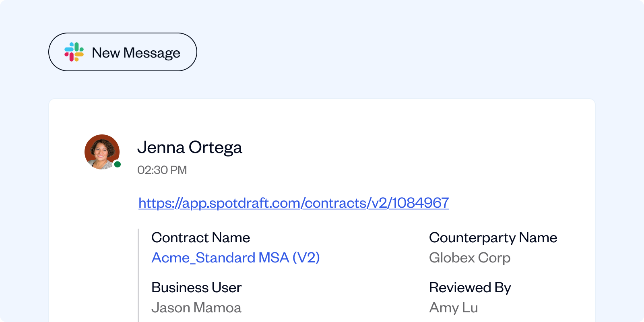Click the "New Message" label text
Screen dimensions: 644x322
pos(136,53)
